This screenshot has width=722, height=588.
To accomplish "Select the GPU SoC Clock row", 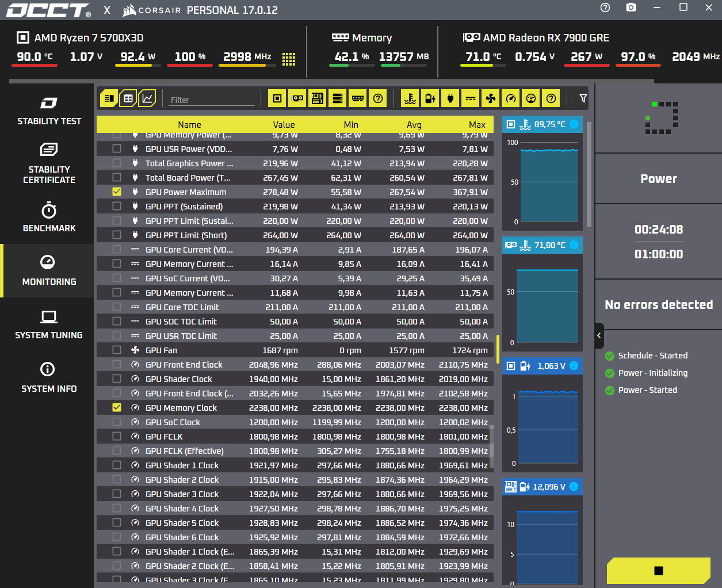I will (295, 422).
